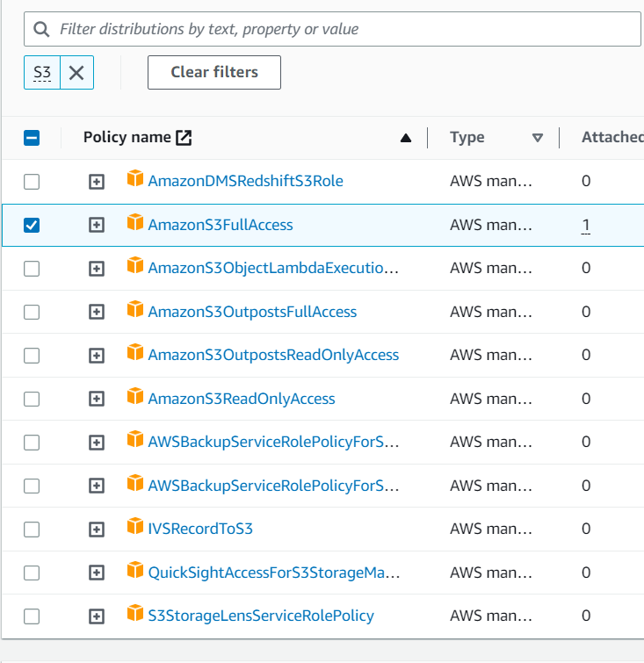Uncheck the AmazonS3FullAccess checkbox

[x=32, y=225]
